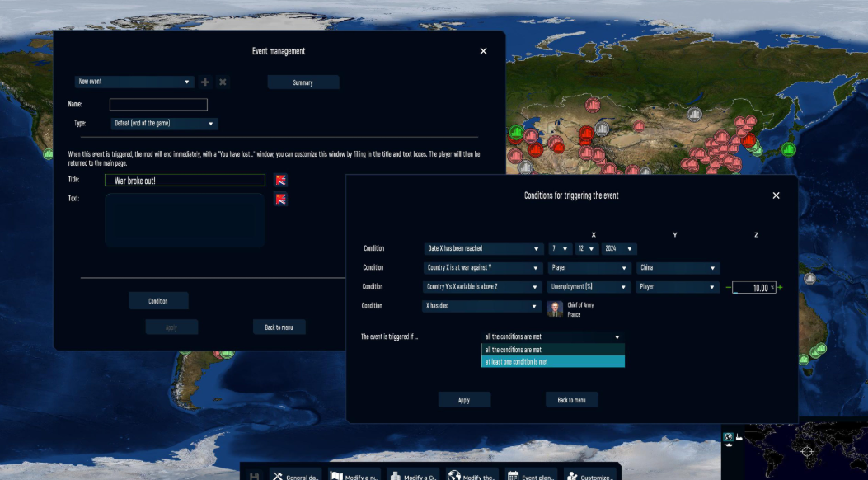Click the language flag icon beside the Title field
Image resolution: width=868 pixels, height=480 pixels.
[281, 180]
